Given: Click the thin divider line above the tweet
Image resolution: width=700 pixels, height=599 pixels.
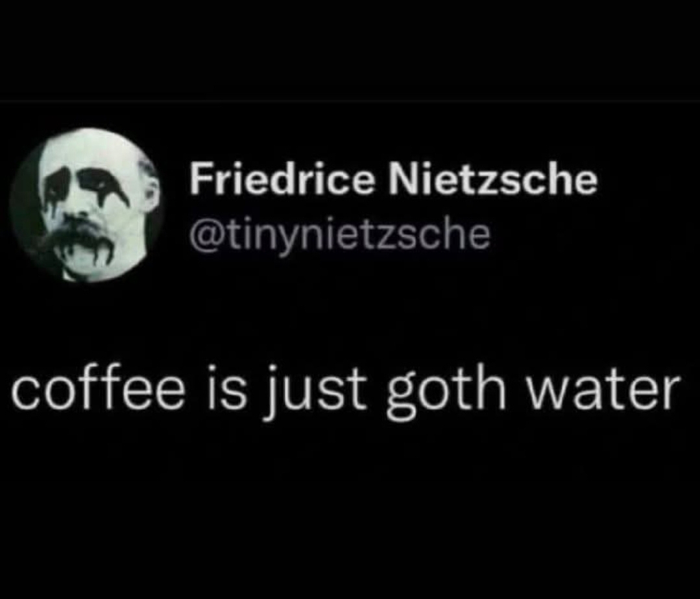Looking at the screenshot, I should tap(350, 101).
